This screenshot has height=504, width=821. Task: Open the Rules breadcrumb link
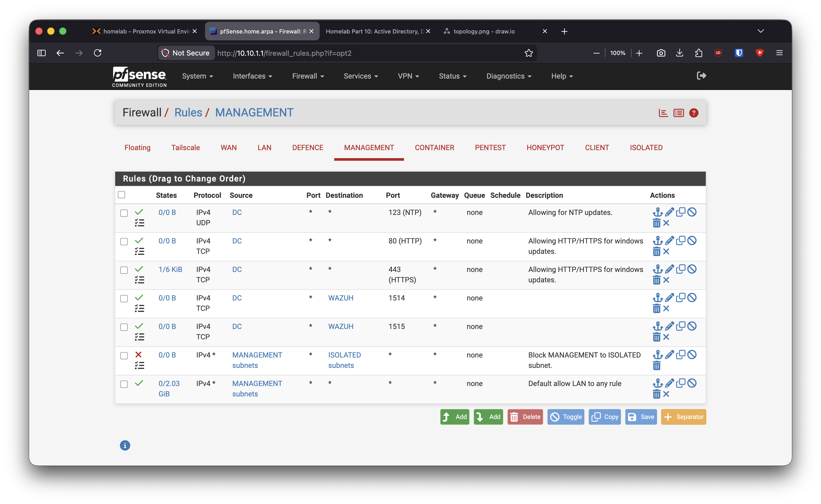click(x=188, y=112)
